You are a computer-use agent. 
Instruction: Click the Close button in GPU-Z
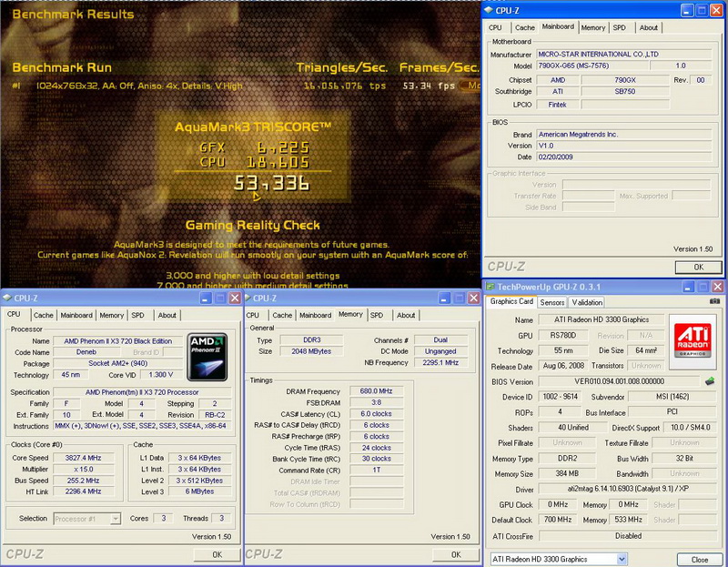coord(699,560)
